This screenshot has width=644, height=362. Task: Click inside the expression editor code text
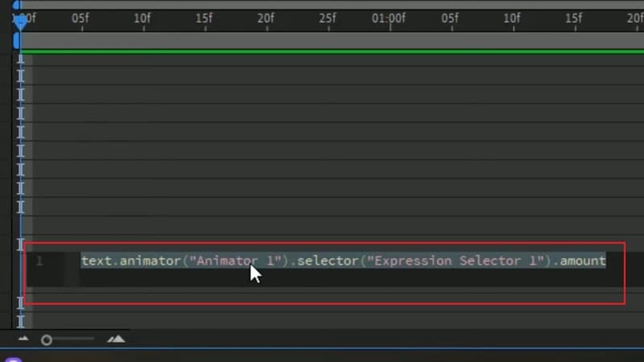[x=344, y=261]
